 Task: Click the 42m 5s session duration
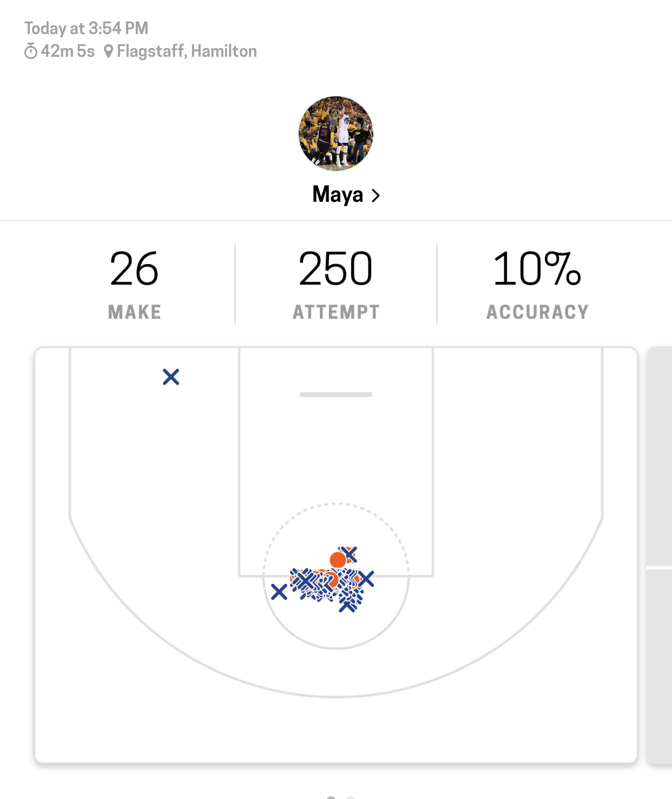68,51
